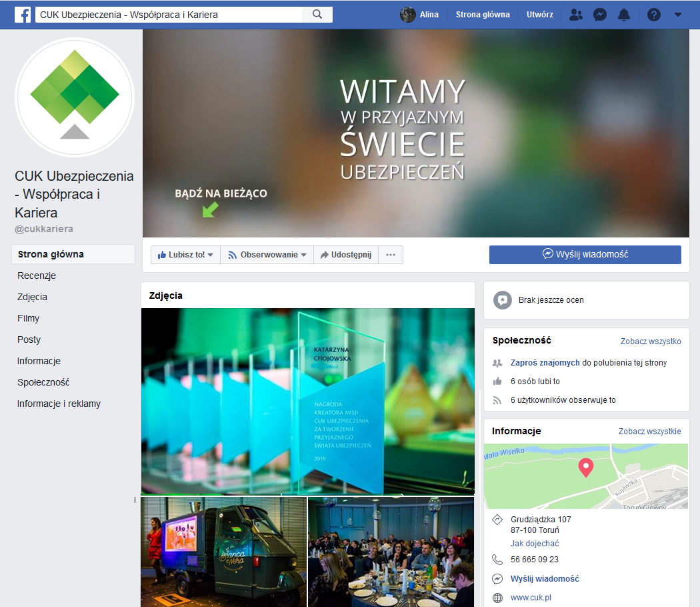This screenshot has height=607, width=700.
Task: Click the Zaproś znajomych link
Action: point(545,363)
